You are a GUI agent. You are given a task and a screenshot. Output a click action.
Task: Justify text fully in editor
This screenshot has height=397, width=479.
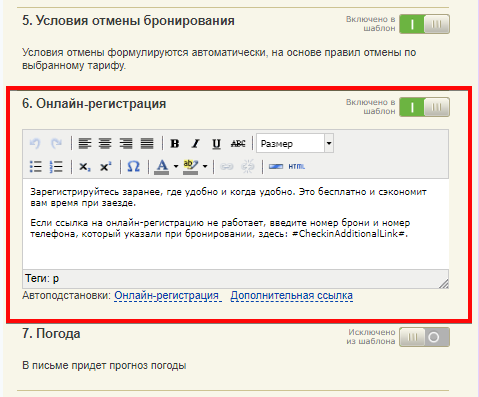coord(147,144)
